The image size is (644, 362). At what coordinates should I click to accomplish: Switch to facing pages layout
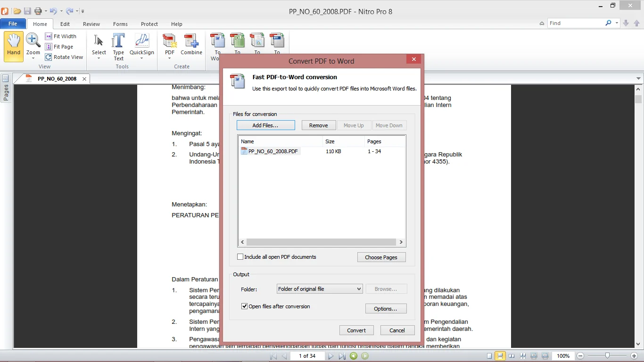[512, 356]
